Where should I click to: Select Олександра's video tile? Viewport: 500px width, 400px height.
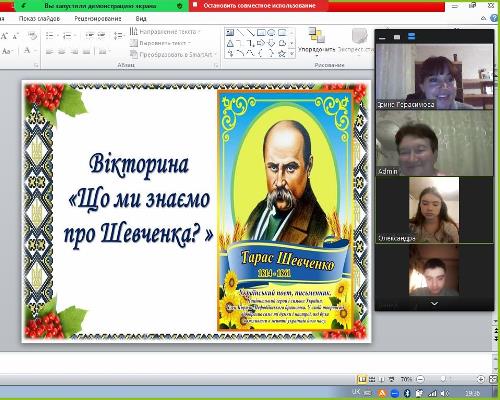[434, 210]
